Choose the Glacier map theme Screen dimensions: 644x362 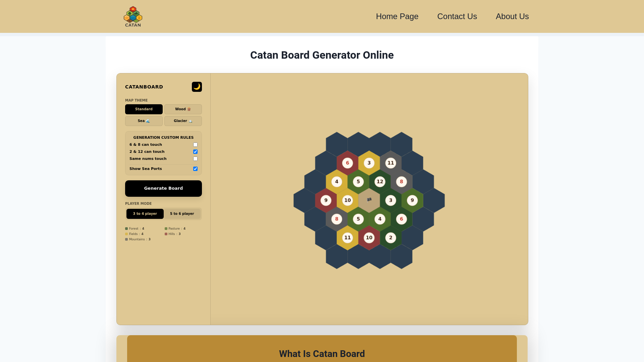(x=183, y=121)
